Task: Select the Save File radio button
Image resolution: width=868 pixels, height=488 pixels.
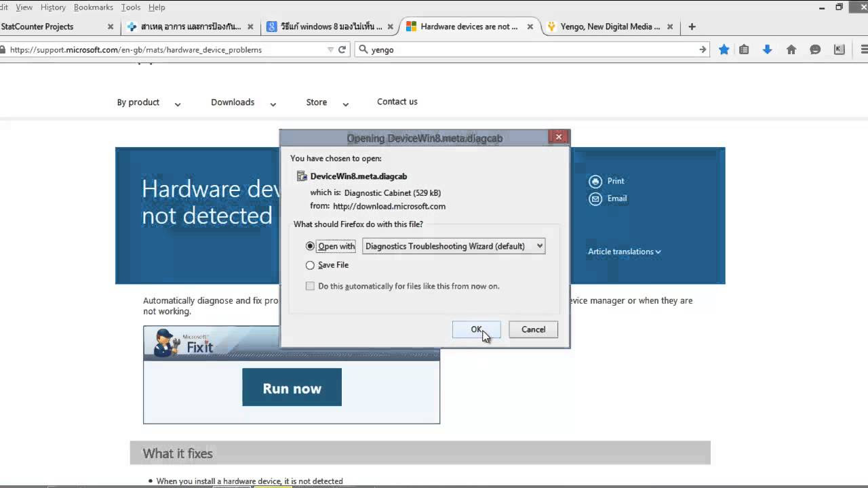Action: tap(310, 265)
